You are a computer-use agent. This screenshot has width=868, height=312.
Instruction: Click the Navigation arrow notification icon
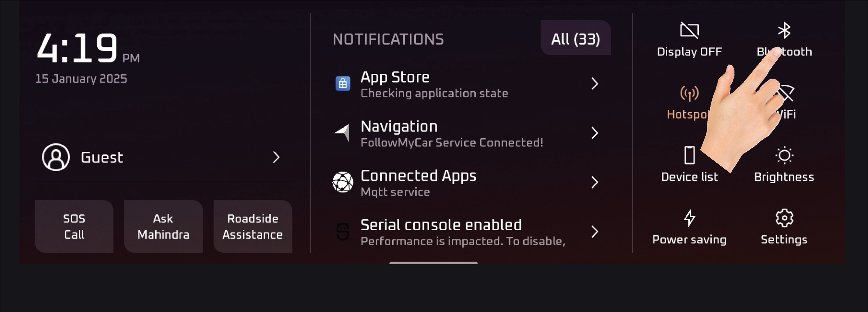[342, 133]
